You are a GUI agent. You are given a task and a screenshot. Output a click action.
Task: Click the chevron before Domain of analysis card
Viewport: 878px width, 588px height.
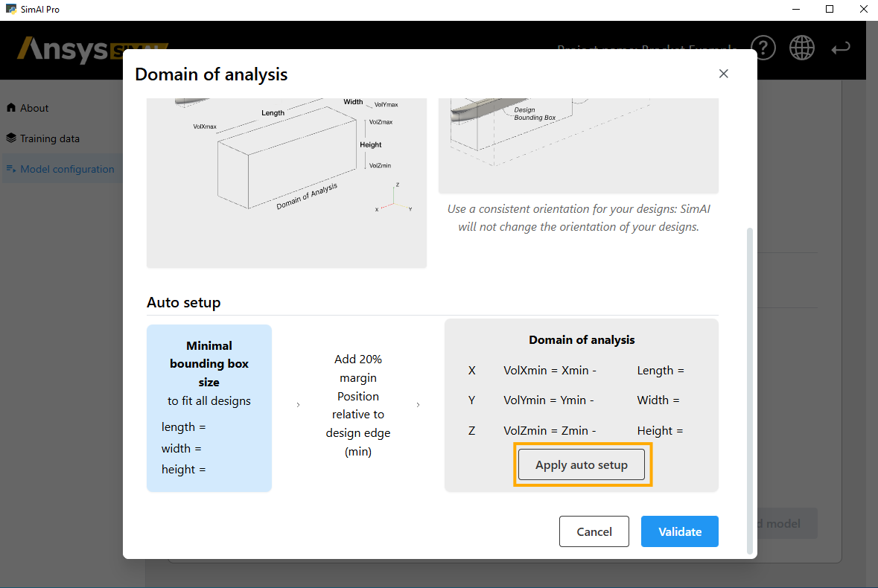point(418,405)
